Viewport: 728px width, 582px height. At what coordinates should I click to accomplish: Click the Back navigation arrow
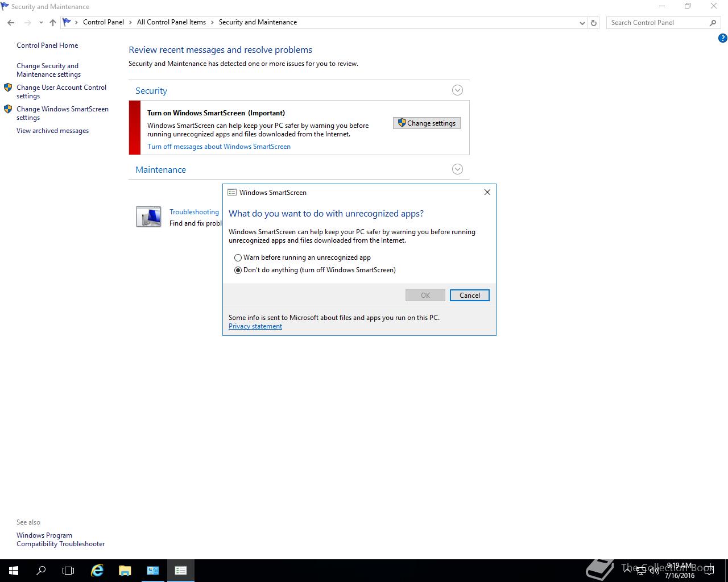[x=11, y=23]
